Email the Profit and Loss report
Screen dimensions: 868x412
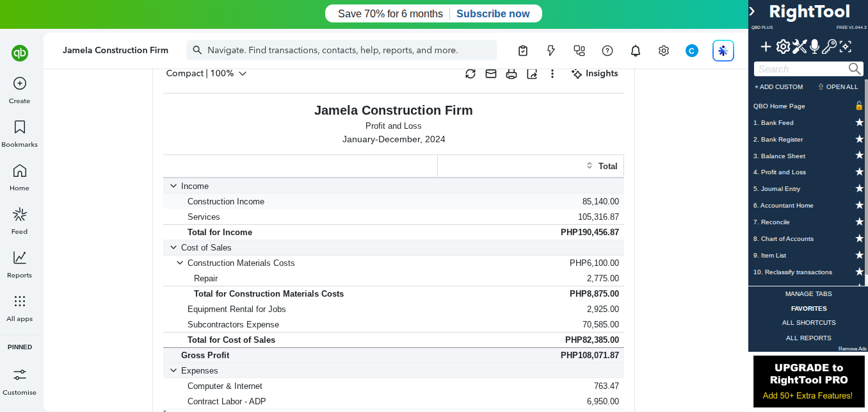pyautogui.click(x=491, y=74)
